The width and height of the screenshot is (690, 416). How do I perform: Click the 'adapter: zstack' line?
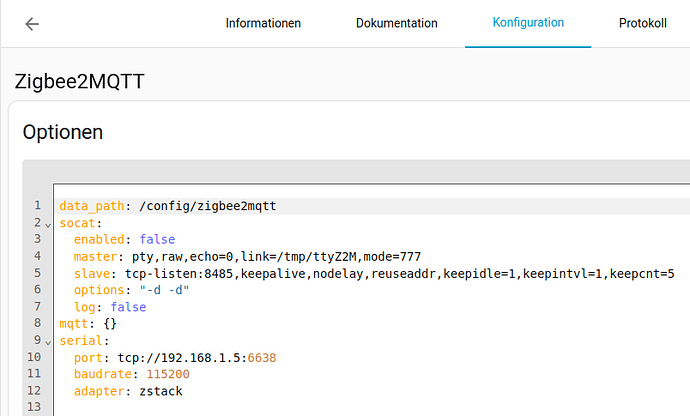click(x=128, y=391)
